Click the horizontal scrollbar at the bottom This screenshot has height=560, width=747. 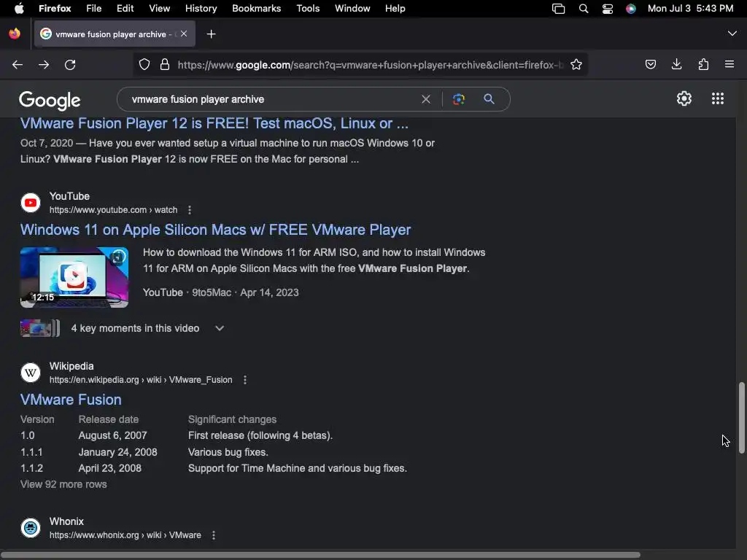320,555
